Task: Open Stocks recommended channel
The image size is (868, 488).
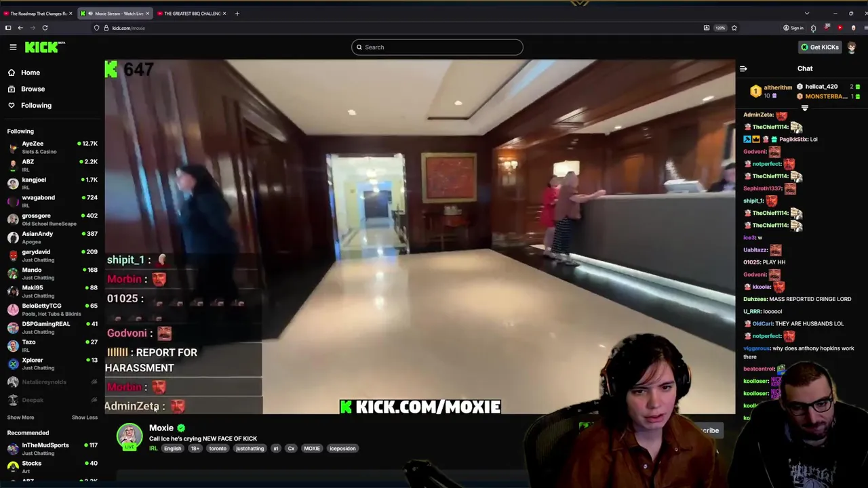Action: pyautogui.click(x=52, y=466)
